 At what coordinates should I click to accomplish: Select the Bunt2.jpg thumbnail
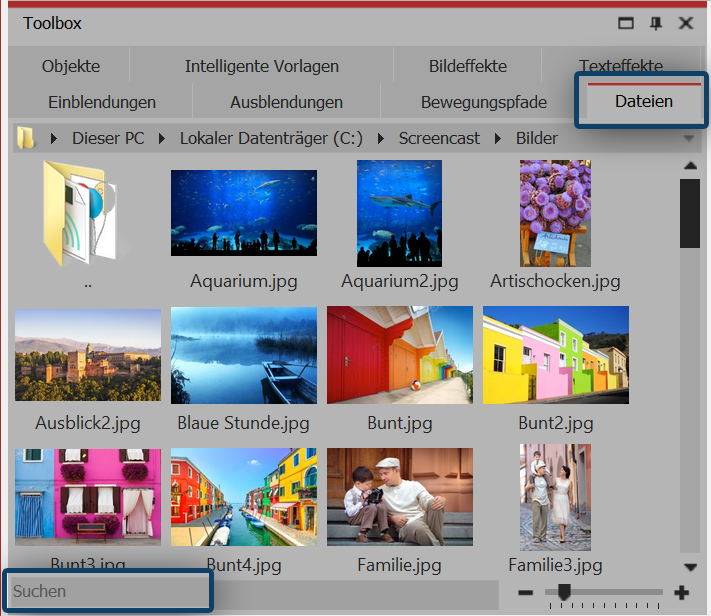point(555,355)
